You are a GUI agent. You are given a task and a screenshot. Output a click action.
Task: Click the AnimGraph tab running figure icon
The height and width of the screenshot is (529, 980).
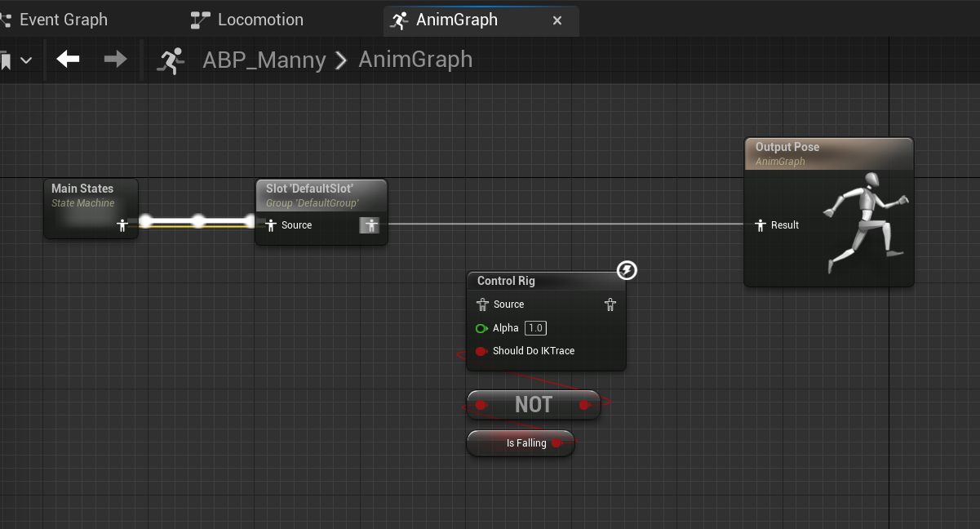(399, 20)
